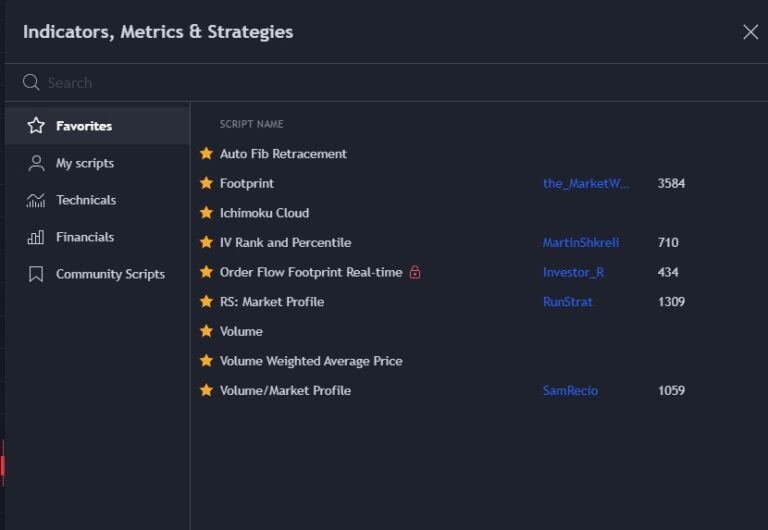Close the Indicators dialog with X
This screenshot has width=768, height=530.
point(750,32)
